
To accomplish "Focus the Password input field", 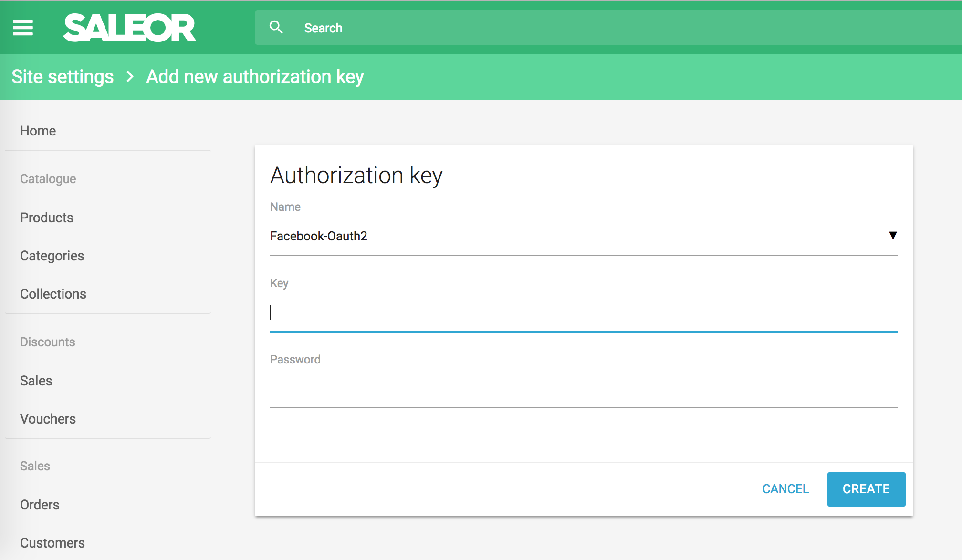I will 584,389.
